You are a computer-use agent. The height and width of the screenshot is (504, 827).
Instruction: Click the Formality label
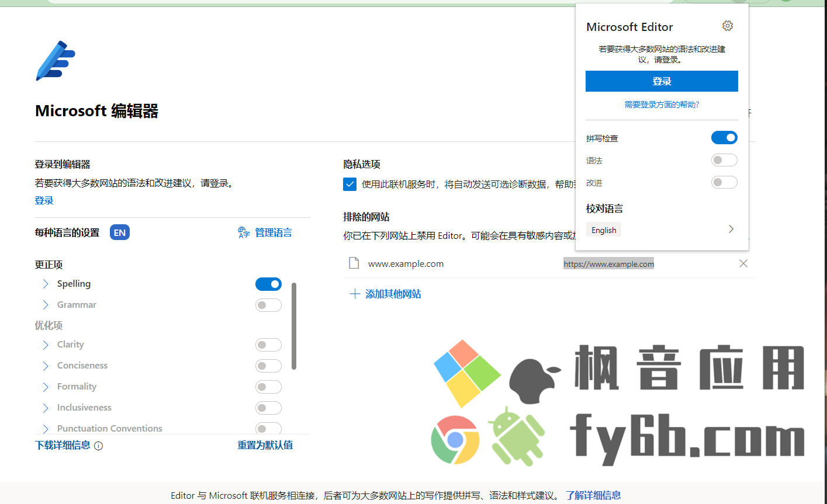[x=77, y=387]
